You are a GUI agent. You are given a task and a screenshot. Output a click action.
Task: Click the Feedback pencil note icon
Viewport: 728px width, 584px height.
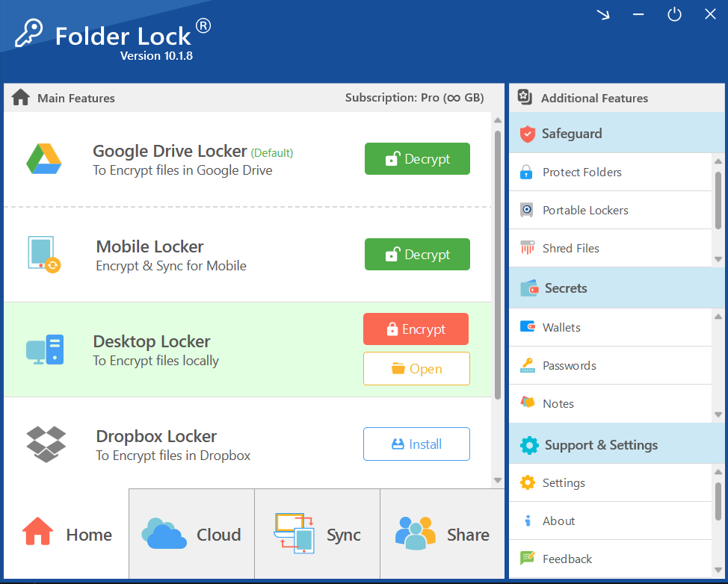click(528, 558)
